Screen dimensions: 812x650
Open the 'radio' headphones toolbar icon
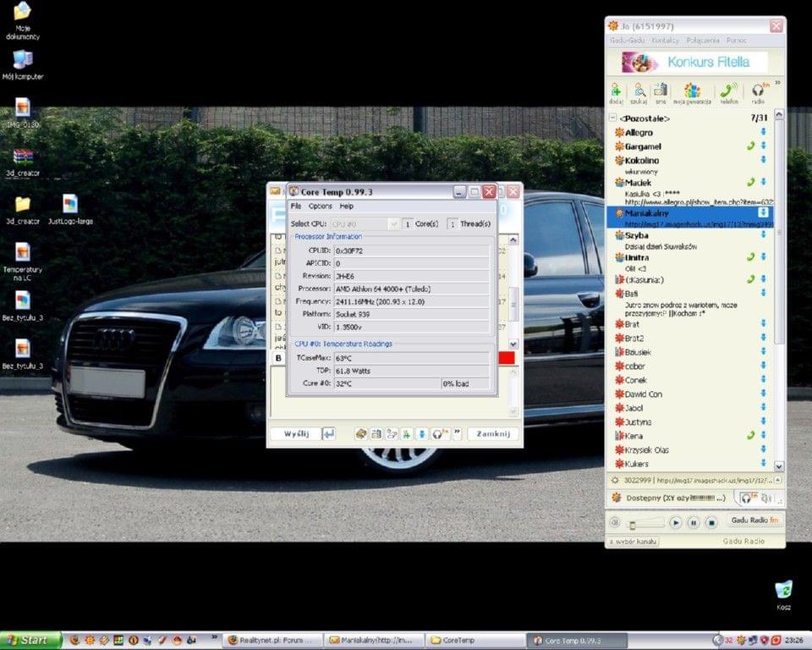point(758,91)
